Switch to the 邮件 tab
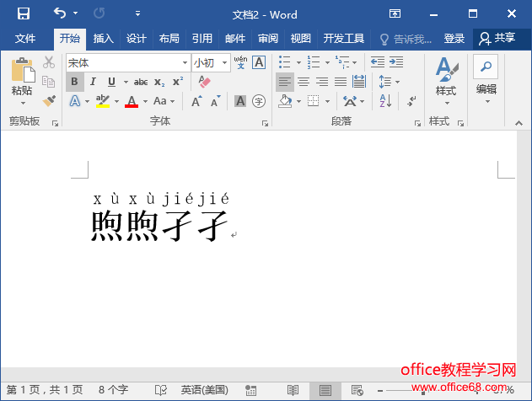Screen dimensions: 532x401 (234, 38)
